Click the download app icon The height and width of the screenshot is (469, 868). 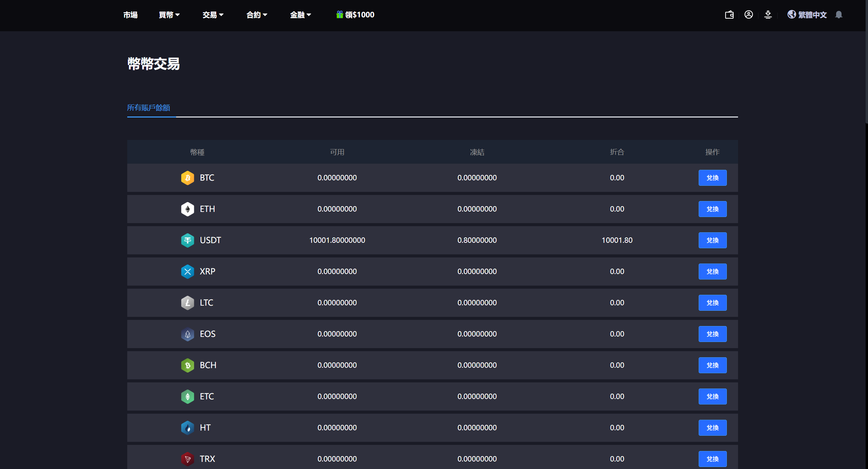pyautogui.click(x=768, y=15)
